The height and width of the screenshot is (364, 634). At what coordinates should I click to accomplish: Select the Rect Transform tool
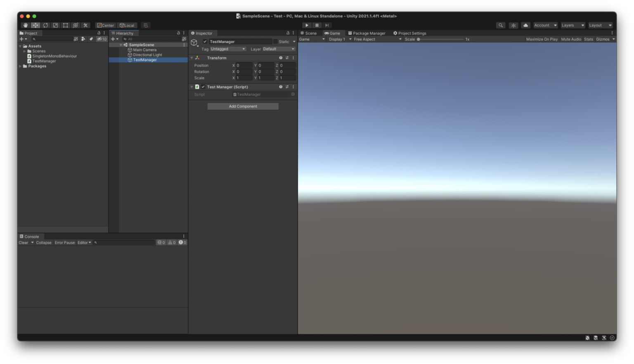[65, 25]
